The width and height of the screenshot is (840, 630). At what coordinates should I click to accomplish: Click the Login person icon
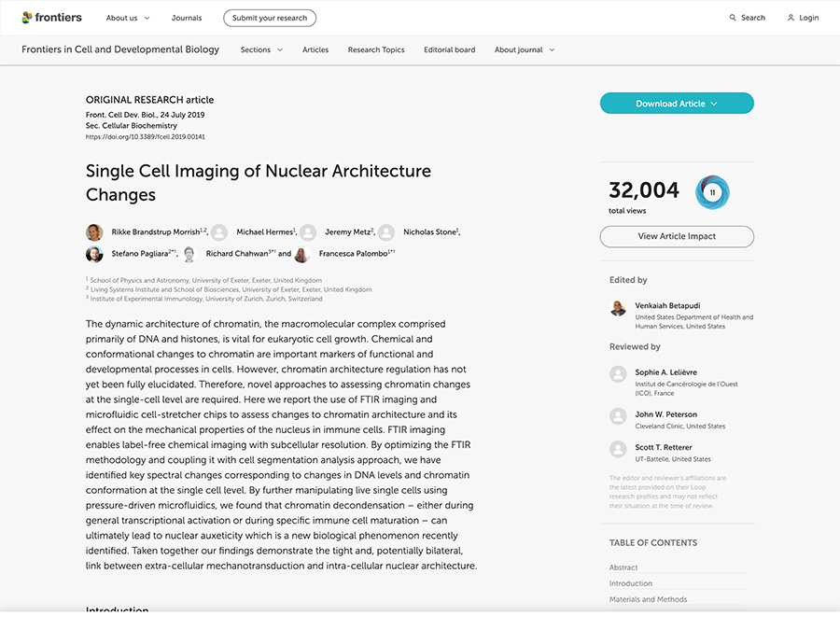coord(791,18)
